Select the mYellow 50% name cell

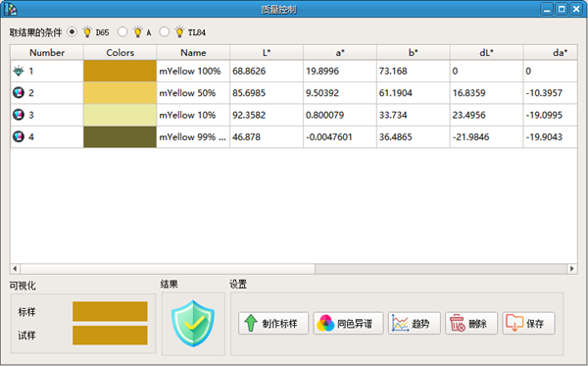click(x=193, y=92)
